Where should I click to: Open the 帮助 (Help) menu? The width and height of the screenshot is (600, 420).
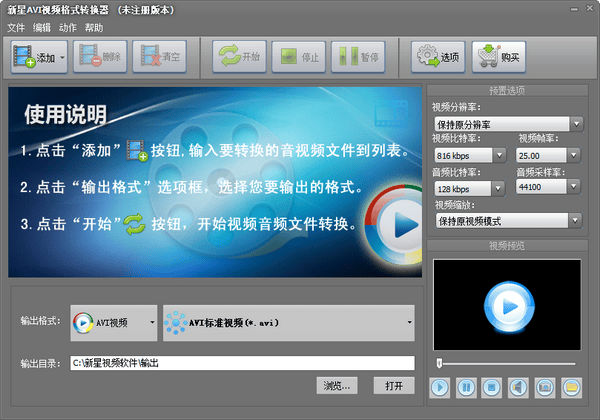click(94, 27)
